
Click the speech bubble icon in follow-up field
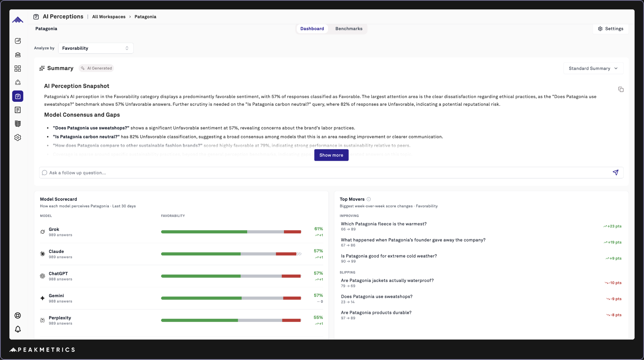click(x=45, y=173)
